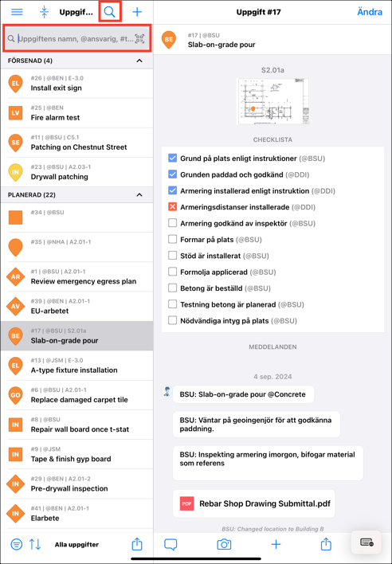Tap the sort arrows icon

pyautogui.click(x=35, y=544)
